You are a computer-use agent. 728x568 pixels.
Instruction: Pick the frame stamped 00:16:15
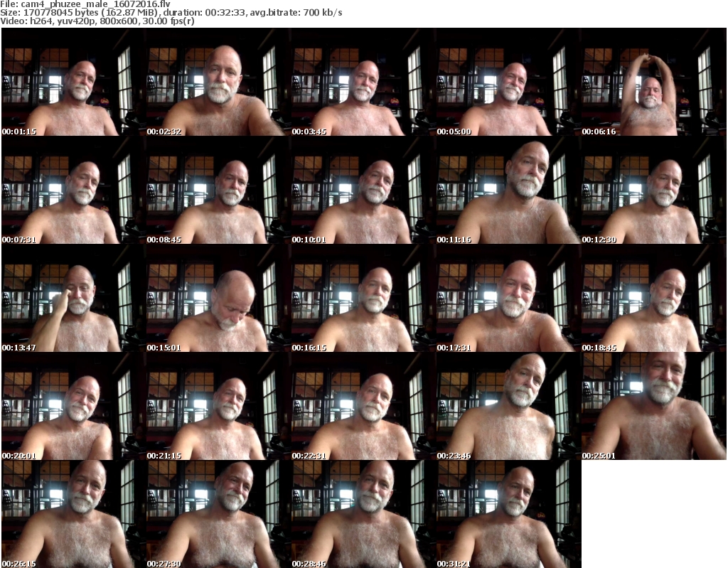tap(363, 298)
